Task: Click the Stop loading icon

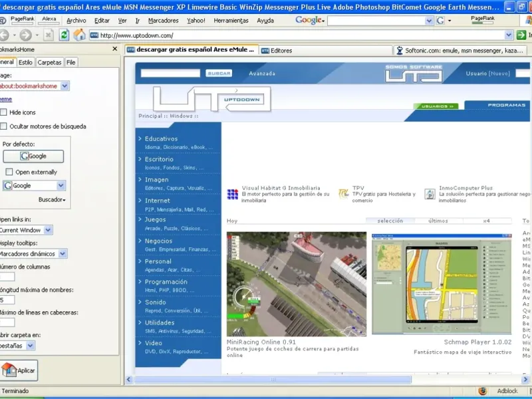Action: (47, 35)
